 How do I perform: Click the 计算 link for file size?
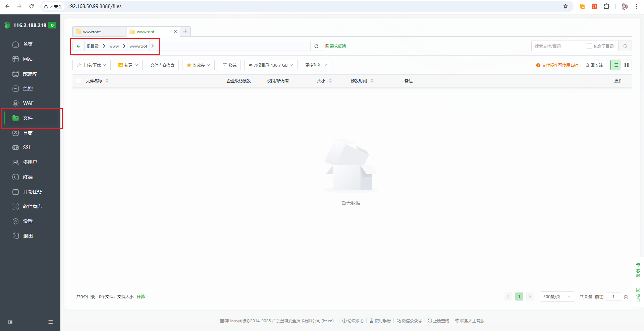141,296
